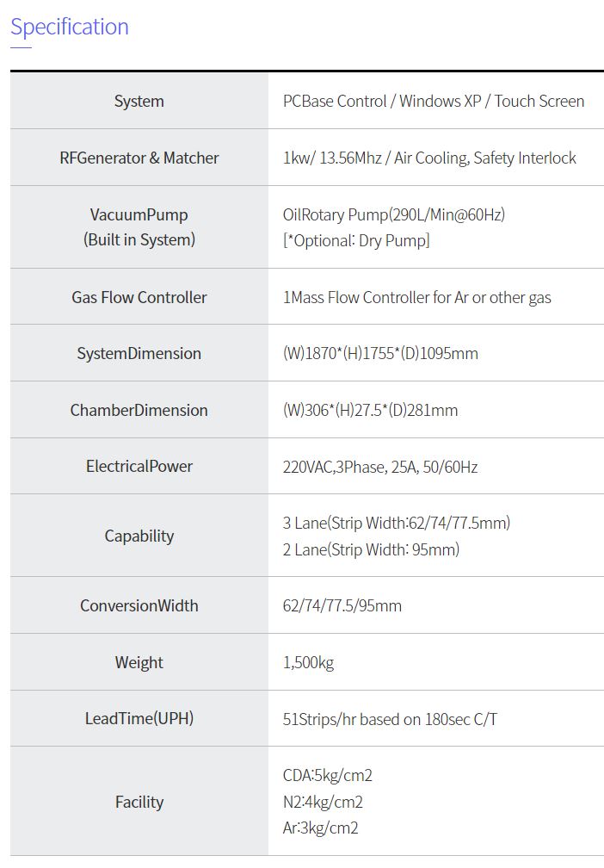Select the VacuumPump row label
Viewport: 604px width, 868px height.
pos(139,214)
